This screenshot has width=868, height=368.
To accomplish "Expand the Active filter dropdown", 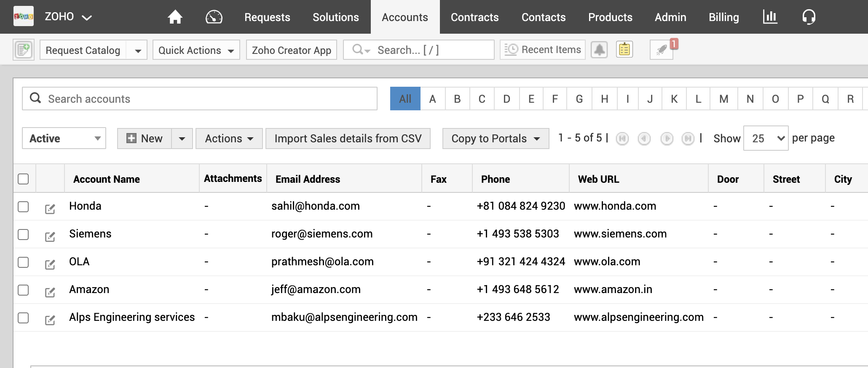I will [64, 139].
